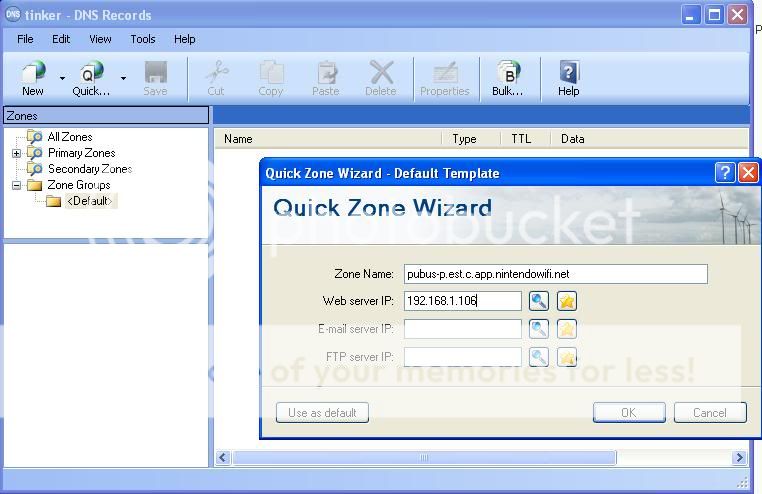Expand the Primary Zones node
The height and width of the screenshot is (494, 762).
pyautogui.click(x=17, y=153)
